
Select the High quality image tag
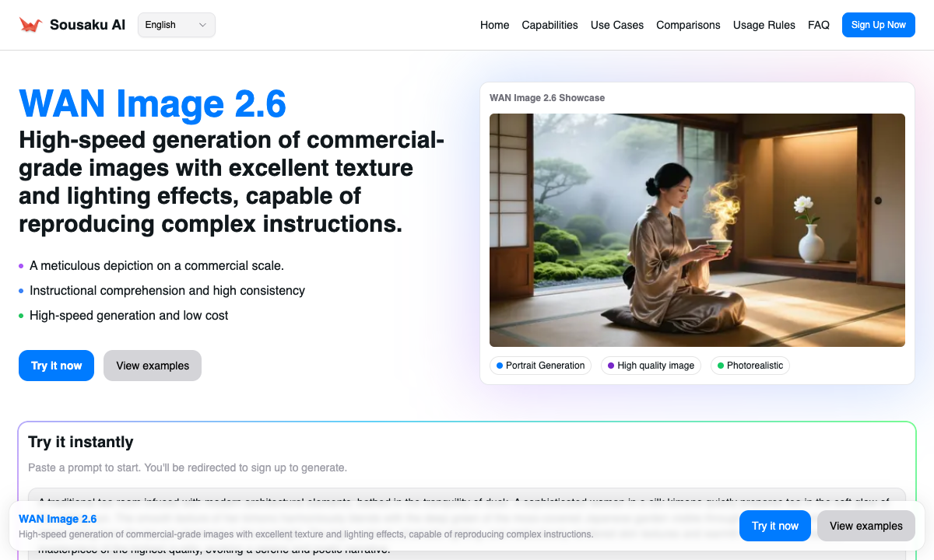tap(651, 366)
